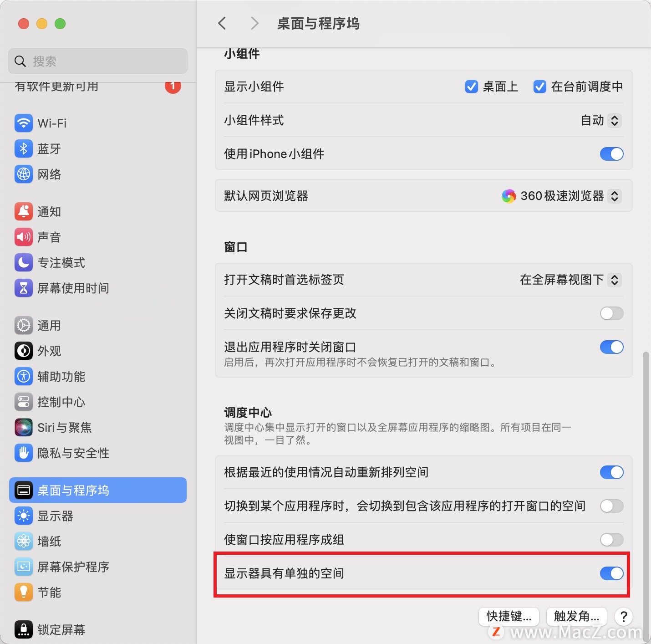Turn off 显示器具有单独的空间 toggle
This screenshot has width=651, height=644.
click(611, 573)
